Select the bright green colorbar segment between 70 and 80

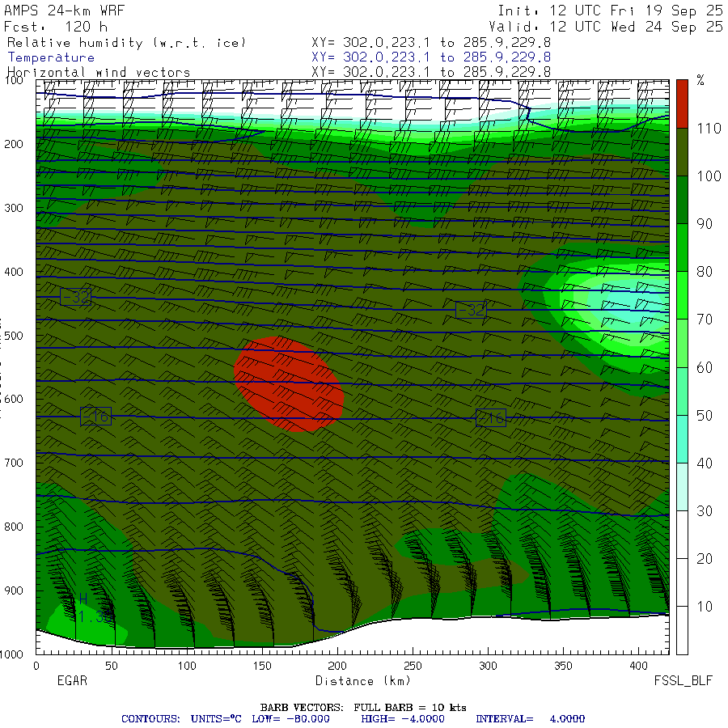coord(682,295)
